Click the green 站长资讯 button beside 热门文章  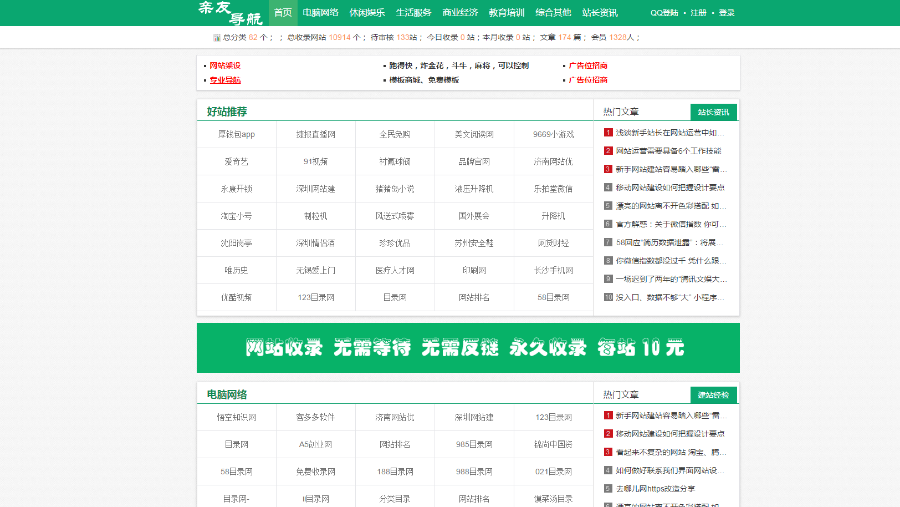713,112
